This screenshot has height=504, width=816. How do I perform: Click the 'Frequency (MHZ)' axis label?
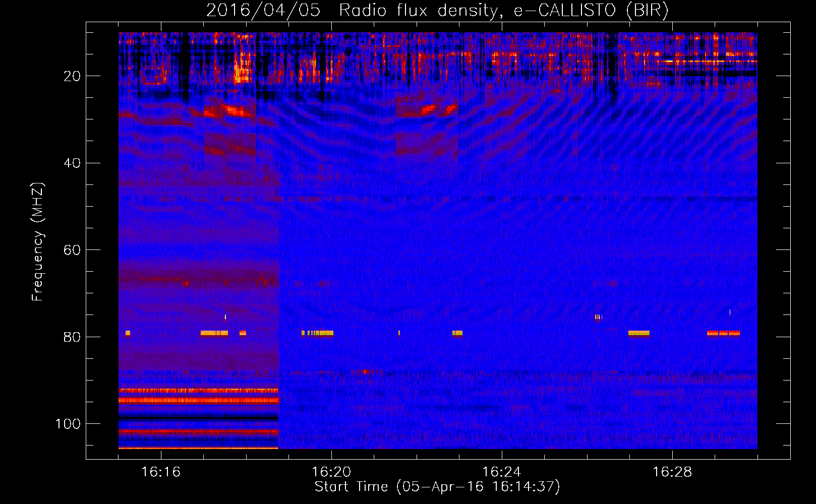[38, 242]
